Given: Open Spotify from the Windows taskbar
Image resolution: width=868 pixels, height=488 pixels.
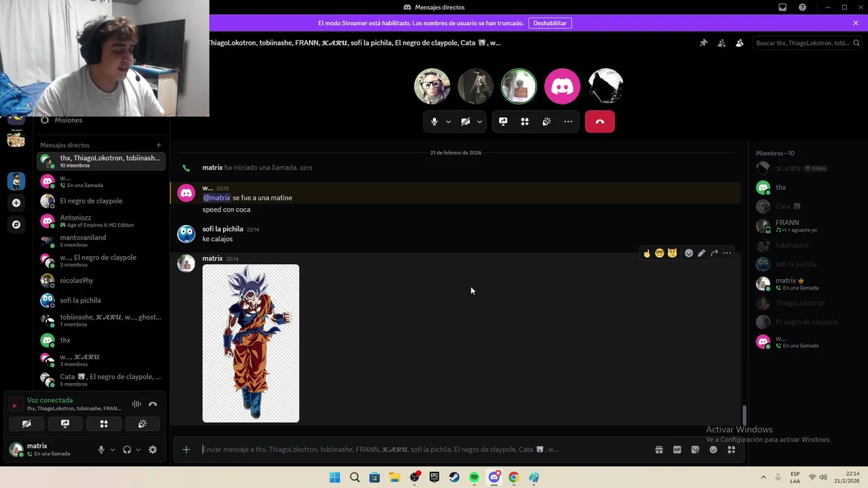Looking at the screenshot, I should [474, 477].
